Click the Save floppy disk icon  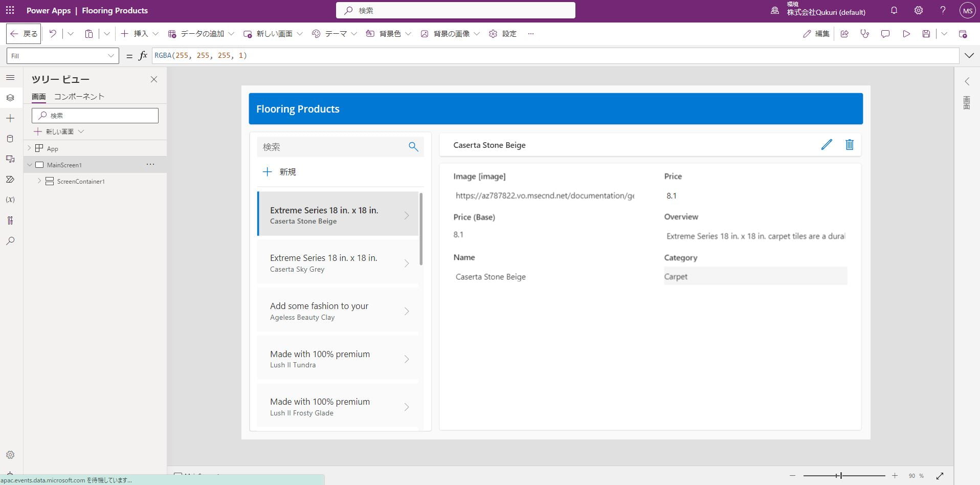926,34
